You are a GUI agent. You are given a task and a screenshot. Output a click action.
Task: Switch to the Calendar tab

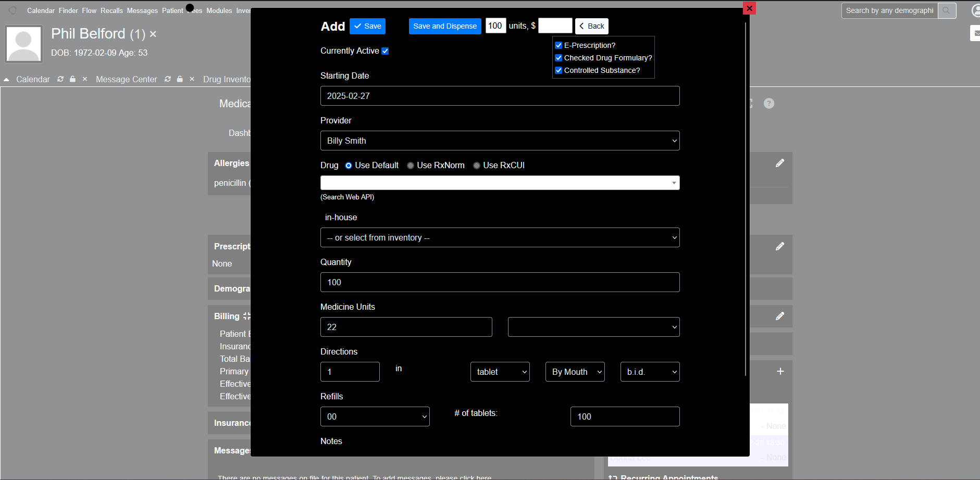[x=33, y=79]
